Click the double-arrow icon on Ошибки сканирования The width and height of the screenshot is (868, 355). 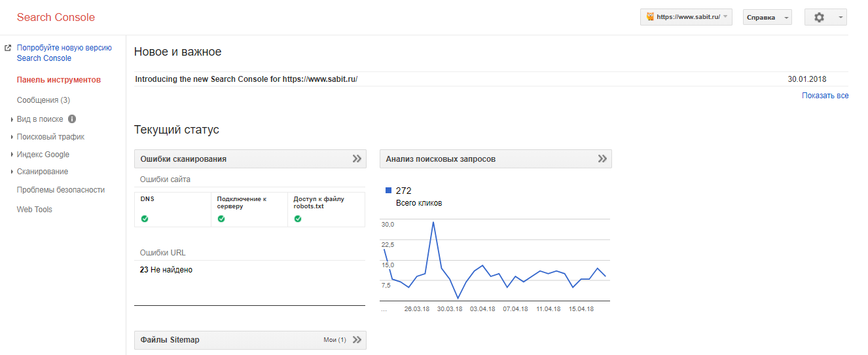tap(357, 159)
